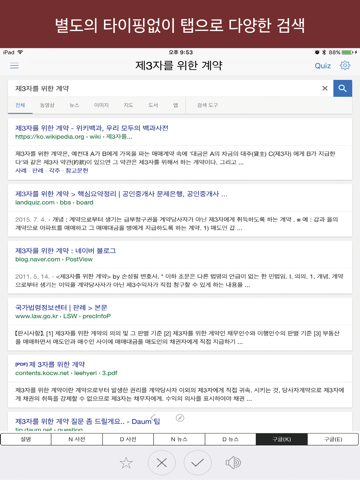Tap the star favorite icon
This screenshot has width=360, height=480.
[x=126, y=463]
